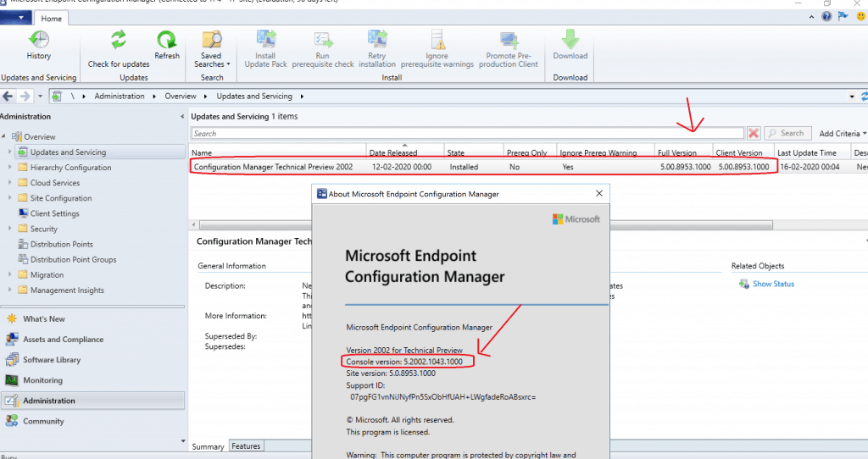Select the Home ribbon tab
This screenshot has height=459, width=868.
click(51, 19)
